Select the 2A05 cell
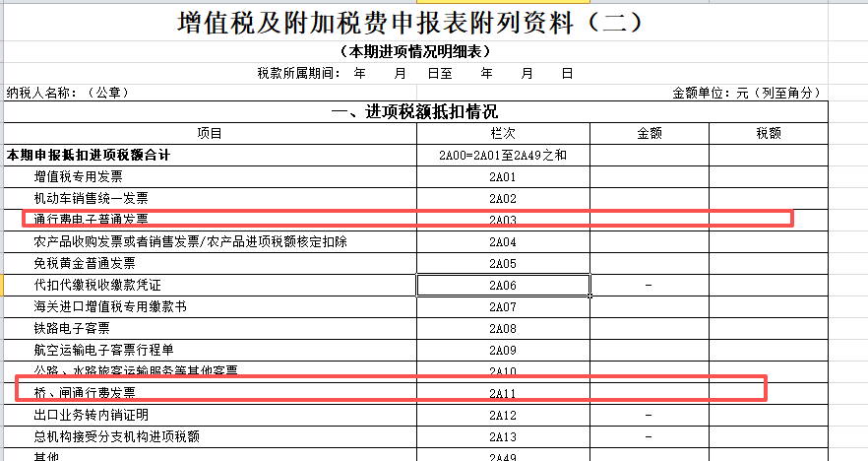868x461 pixels. point(503,263)
